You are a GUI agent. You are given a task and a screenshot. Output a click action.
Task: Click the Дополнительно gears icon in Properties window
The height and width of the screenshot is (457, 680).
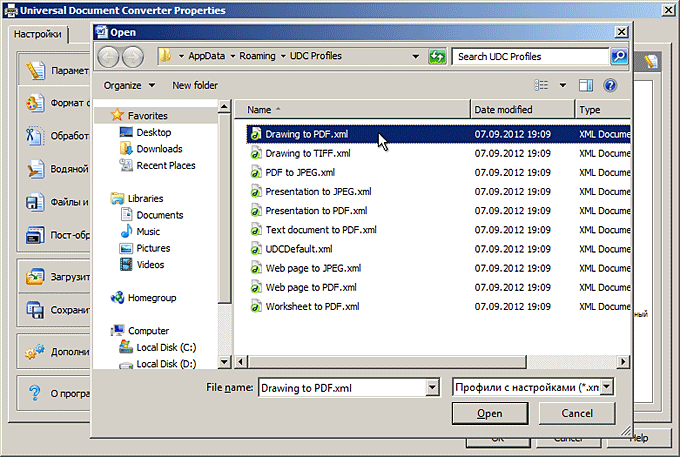coord(35,352)
